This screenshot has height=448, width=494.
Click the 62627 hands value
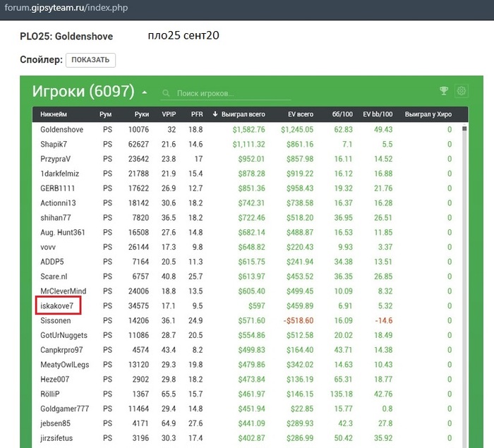(x=138, y=145)
